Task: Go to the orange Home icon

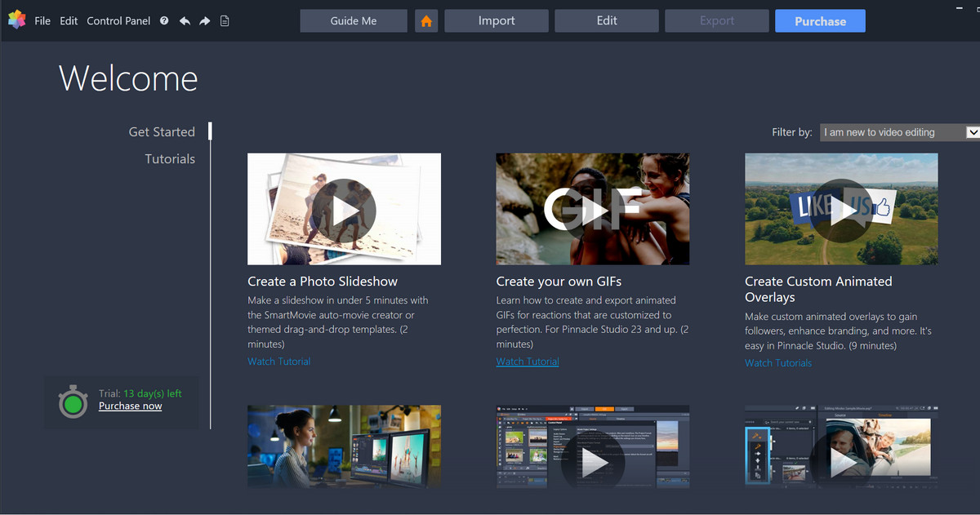Action: point(426,21)
